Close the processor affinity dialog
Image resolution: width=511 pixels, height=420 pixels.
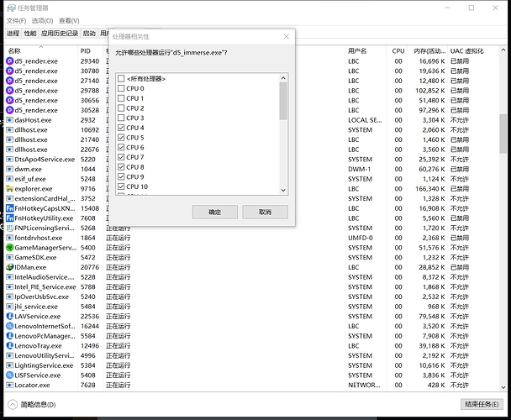point(286,36)
